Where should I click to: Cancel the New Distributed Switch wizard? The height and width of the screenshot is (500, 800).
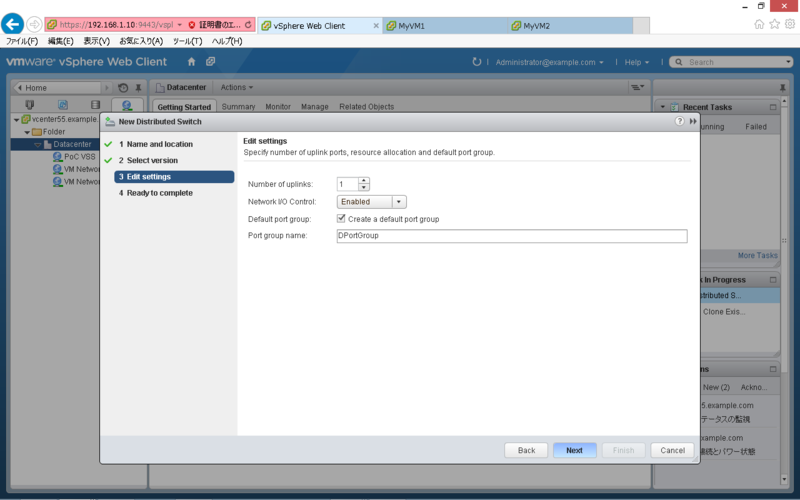point(672,451)
